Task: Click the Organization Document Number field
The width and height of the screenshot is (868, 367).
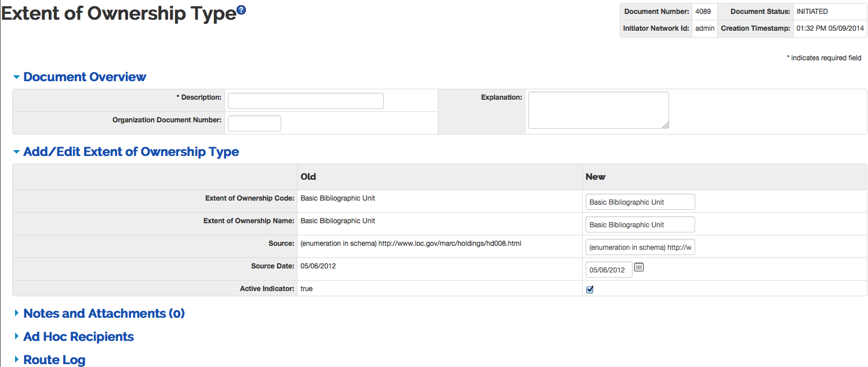Action: 254,123
